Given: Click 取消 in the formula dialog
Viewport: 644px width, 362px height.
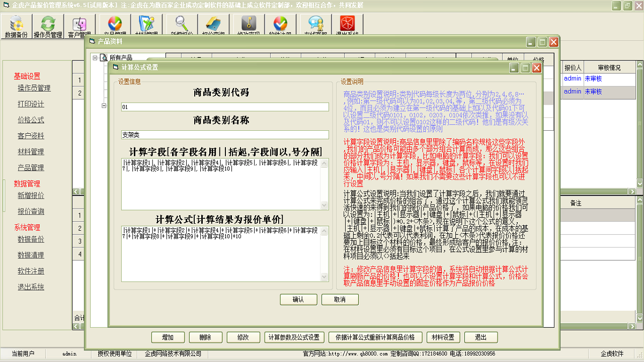Looking at the screenshot, I should (340, 300).
